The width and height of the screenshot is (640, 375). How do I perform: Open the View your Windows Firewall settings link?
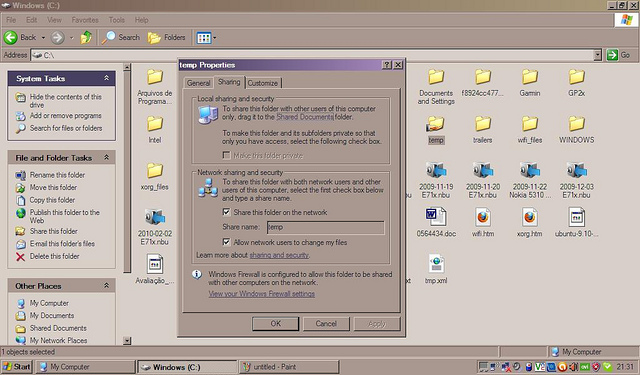[262, 294]
